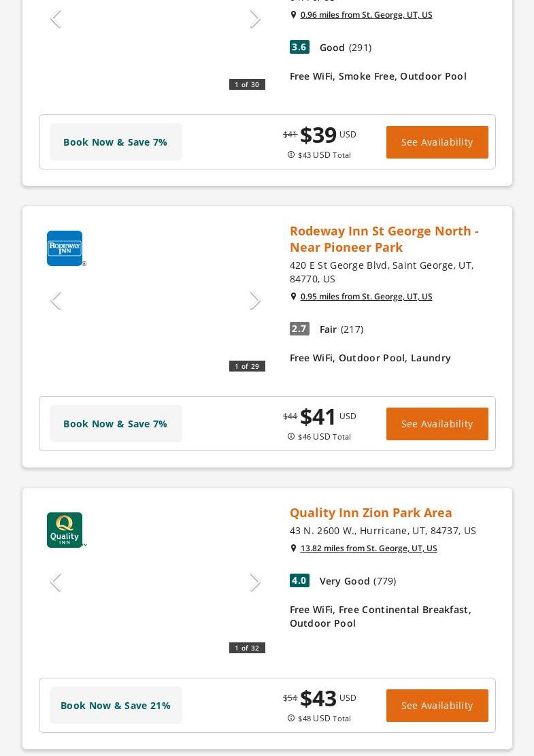
Task: Open 13.82 miles from St. George link
Action: click(x=369, y=548)
